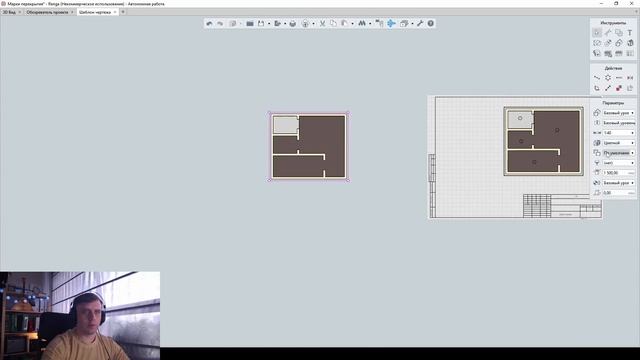Select the Text tool (T) in Инструменты
This screenshot has height=360, width=640.
630,33
